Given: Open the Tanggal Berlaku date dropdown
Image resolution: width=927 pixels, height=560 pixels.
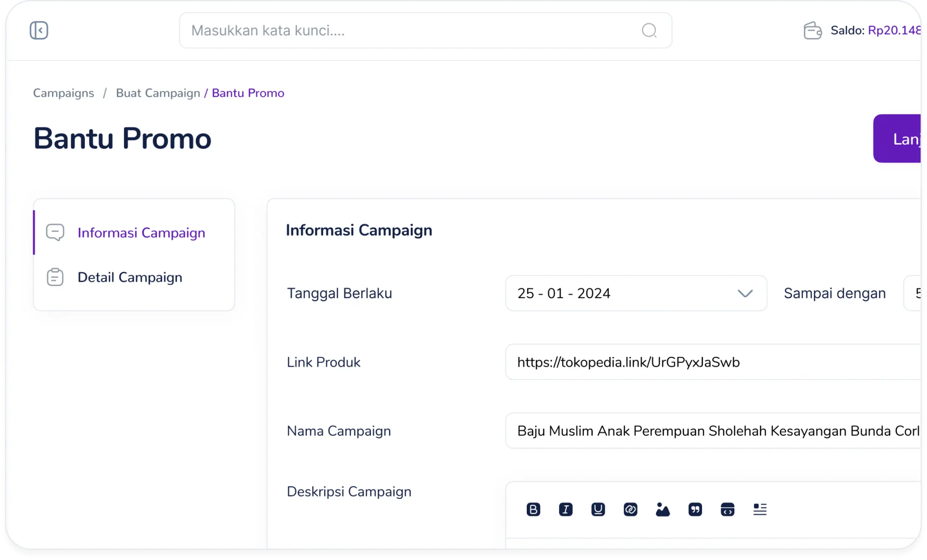Looking at the screenshot, I should (x=745, y=293).
